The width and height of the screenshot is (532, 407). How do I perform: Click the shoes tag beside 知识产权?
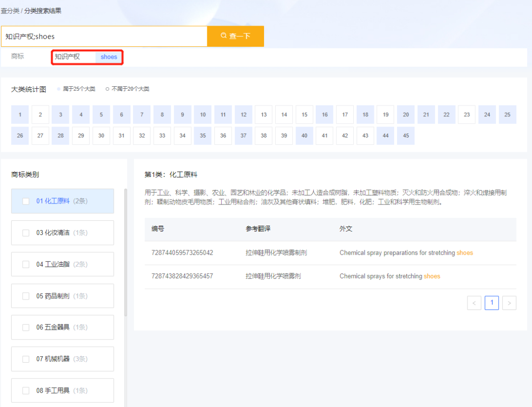coord(108,57)
